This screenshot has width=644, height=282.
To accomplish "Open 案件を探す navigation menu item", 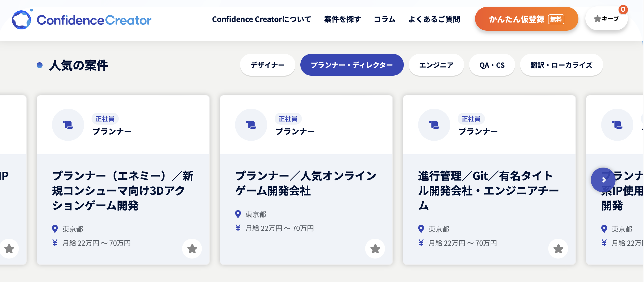I will [342, 19].
